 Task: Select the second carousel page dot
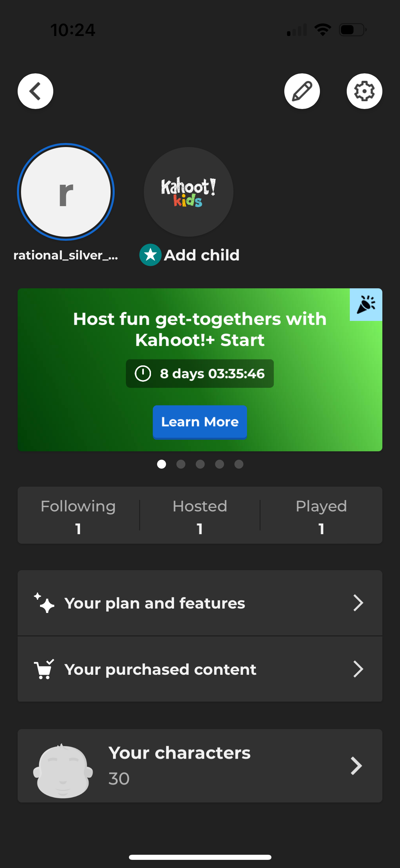tap(181, 464)
